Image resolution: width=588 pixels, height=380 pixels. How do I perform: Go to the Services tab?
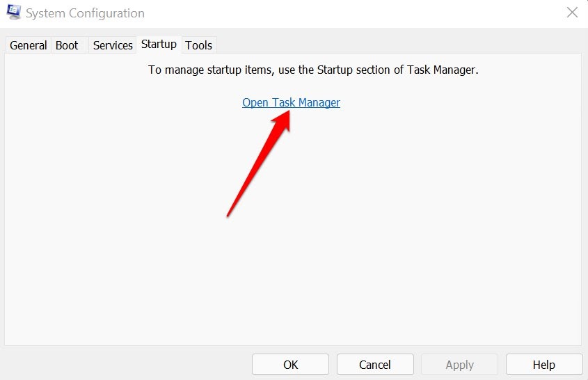tap(113, 45)
